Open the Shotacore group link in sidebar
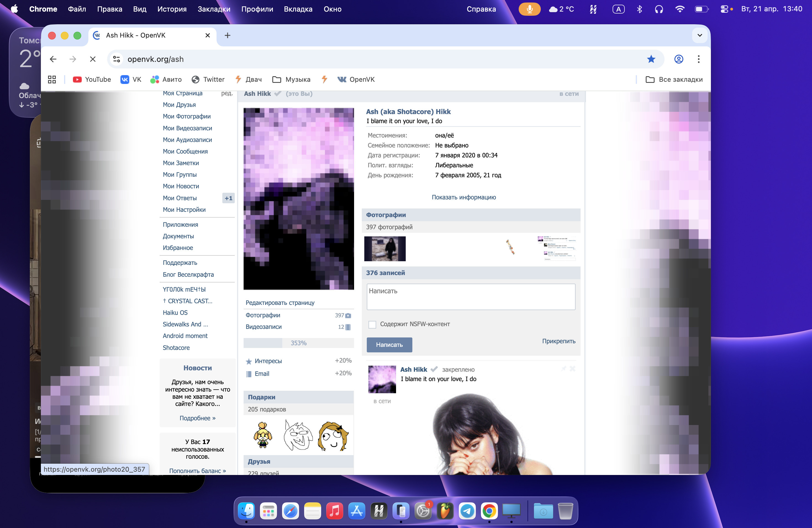Image resolution: width=812 pixels, height=528 pixels. point(176,348)
